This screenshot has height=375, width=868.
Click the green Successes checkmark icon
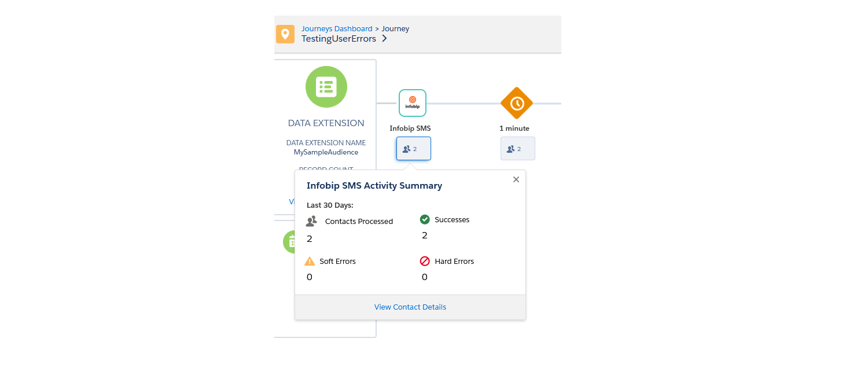pyautogui.click(x=425, y=219)
